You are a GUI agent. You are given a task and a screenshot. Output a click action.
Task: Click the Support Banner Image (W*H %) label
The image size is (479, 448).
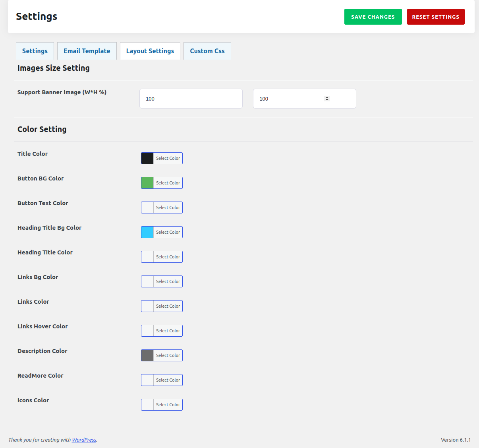pos(62,92)
